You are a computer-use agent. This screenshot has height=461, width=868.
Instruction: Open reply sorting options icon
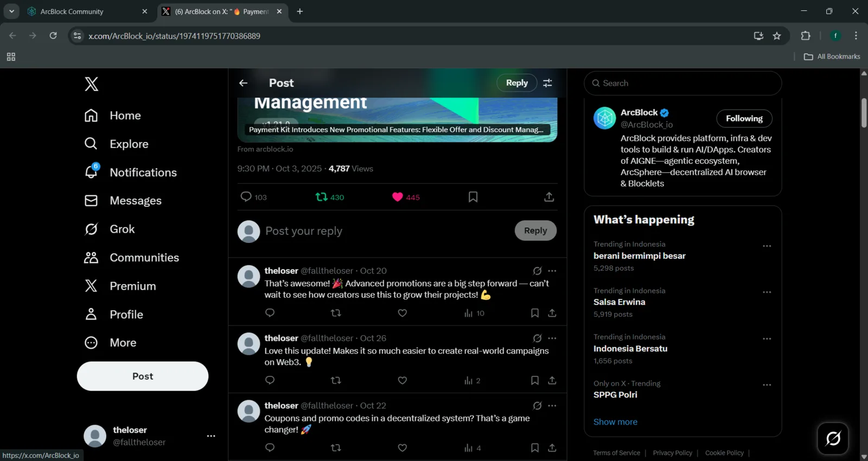547,83
